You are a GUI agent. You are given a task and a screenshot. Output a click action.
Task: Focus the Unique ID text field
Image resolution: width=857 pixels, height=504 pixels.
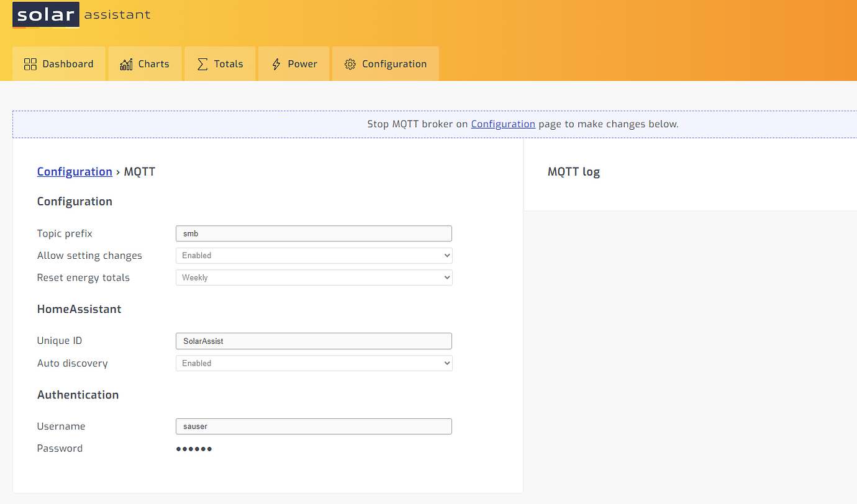click(314, 341)
